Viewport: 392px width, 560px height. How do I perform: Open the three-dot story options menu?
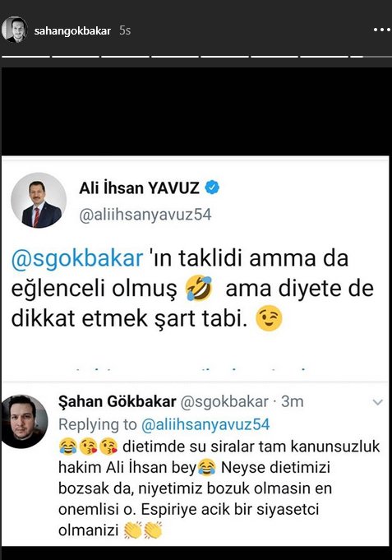(x=382, y=30)
